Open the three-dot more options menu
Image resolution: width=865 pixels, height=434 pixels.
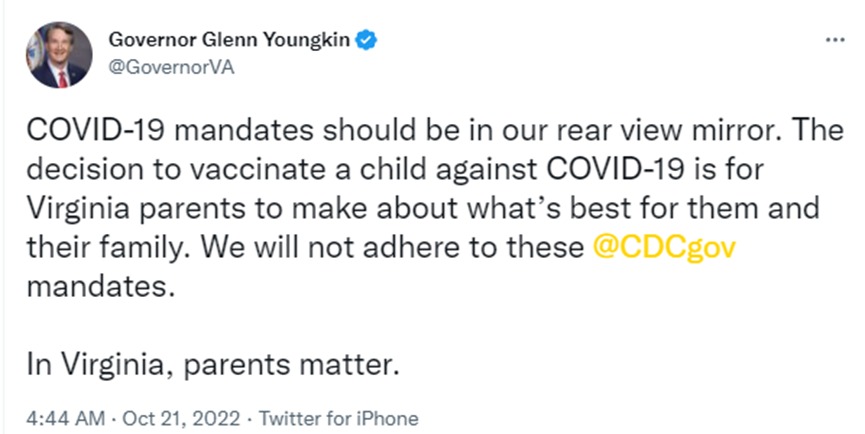[x=835, y=40]
